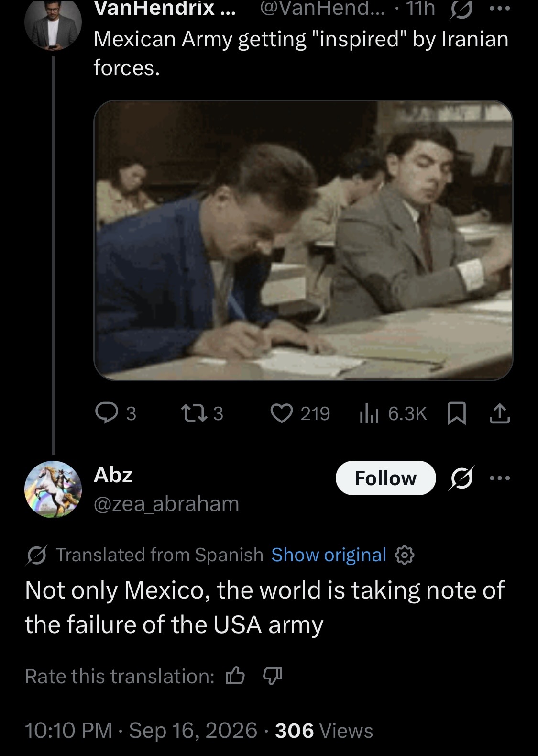The height and width of the screenshot is (756, 538).
Task: Open more options for Abz's tweet
Action: point(500,478)
